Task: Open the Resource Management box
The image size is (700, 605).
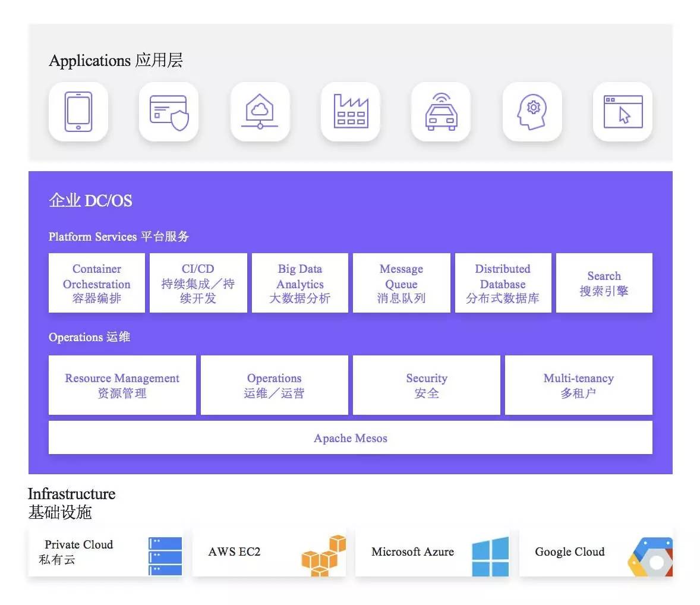Action: [x=122, y=385]
